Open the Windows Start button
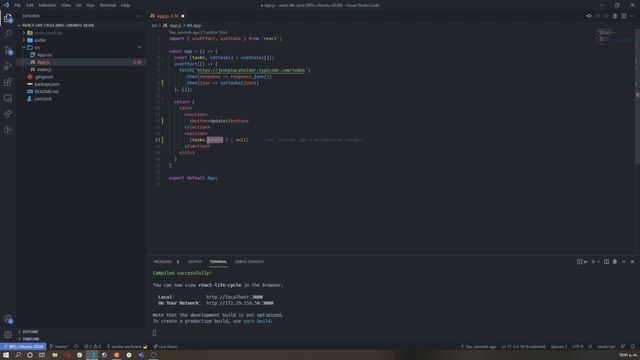This screenshot has width=640, height=360. pos(6,355)
